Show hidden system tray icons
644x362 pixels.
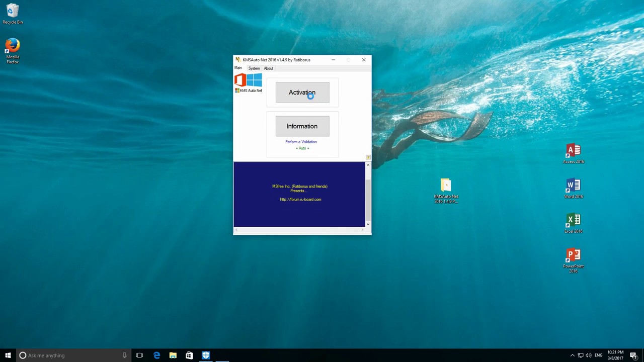point(572,355)
